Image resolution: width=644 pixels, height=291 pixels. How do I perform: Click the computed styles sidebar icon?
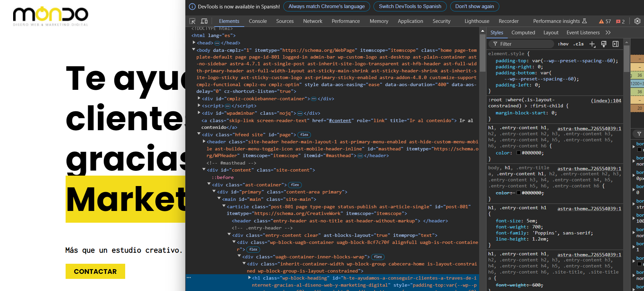click(x=615, y=44)
